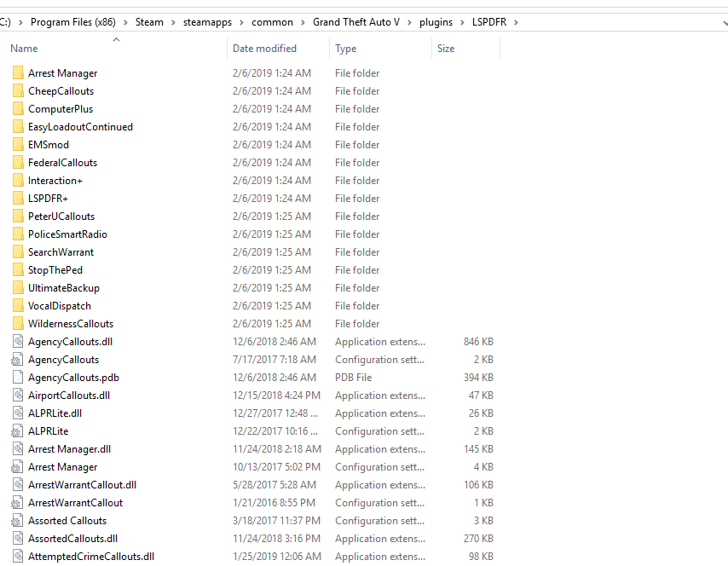Sort files by the Type column
This screenshot has width=728, height=566.
click(x=346, y=49)
